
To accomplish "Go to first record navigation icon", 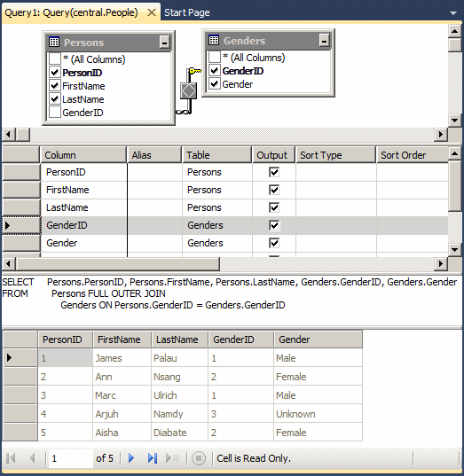I will pyautogui.click(x=11, y=458).
